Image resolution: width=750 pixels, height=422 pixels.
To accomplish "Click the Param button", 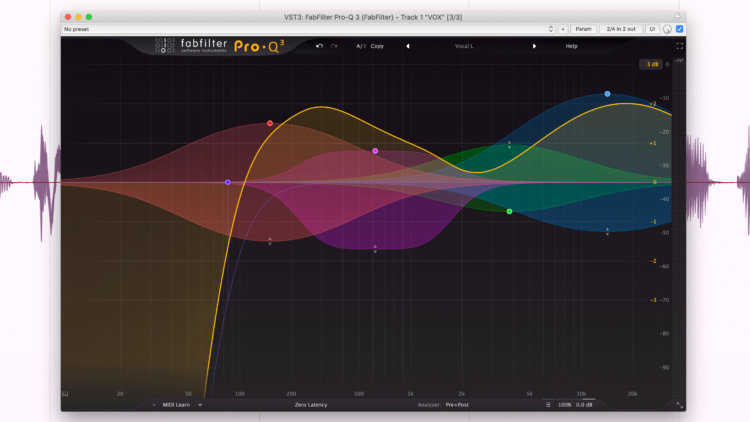I will (x=583, y=29).
